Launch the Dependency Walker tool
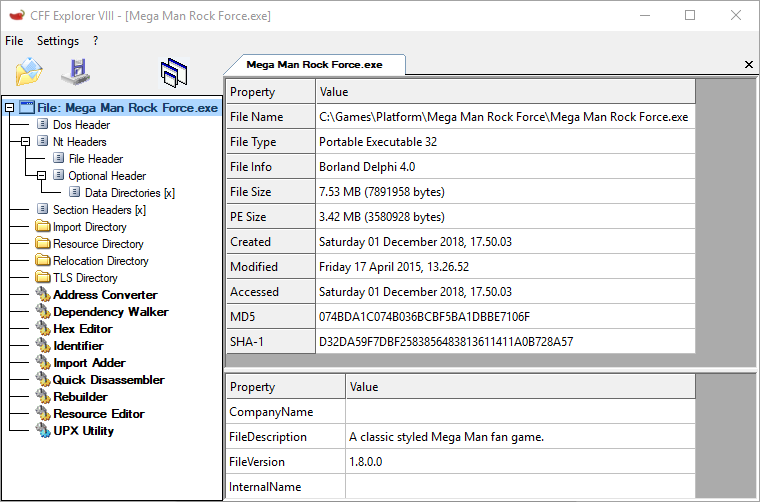The height and width of the screenshot is (502, 760). tap(111, 312)
